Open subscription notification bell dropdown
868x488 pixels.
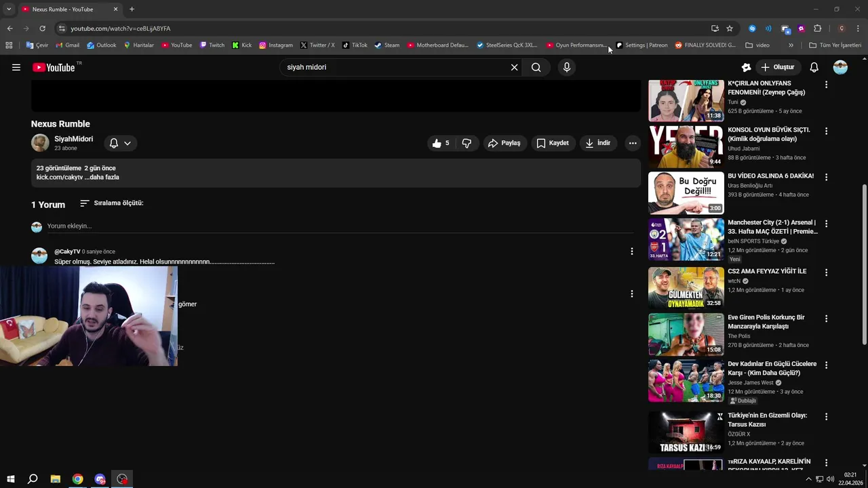tap(120, 143)
